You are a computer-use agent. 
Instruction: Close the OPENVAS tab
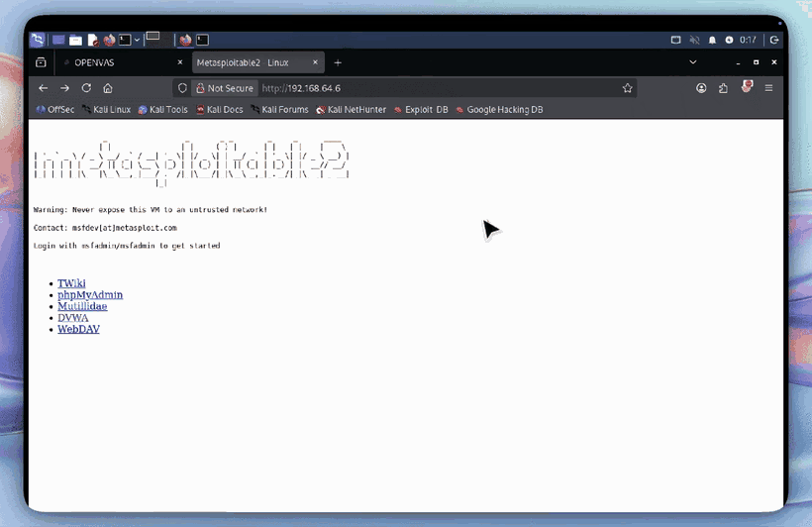(179, 62)
